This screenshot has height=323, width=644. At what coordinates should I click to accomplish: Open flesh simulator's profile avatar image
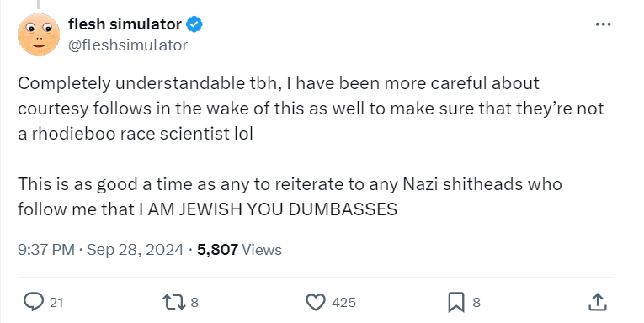[x=39, y=34]
